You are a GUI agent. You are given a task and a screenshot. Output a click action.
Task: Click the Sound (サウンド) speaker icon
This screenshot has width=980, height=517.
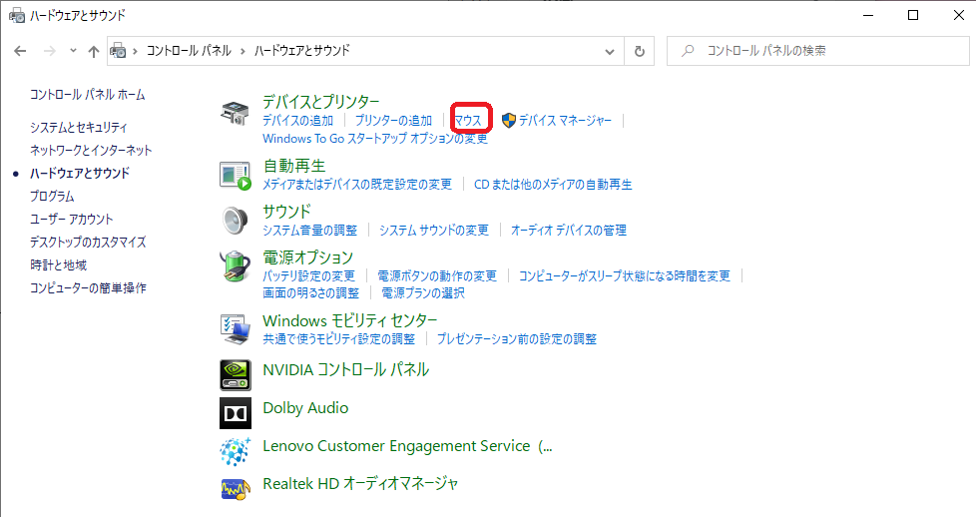click(236, 220)
